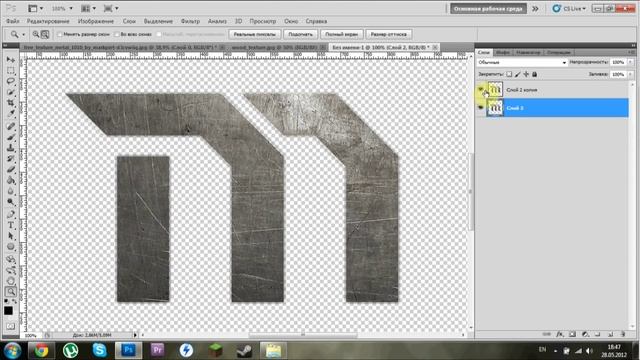Open the 'Файл' menu
The image size is (640, 360).
(12, 21)
